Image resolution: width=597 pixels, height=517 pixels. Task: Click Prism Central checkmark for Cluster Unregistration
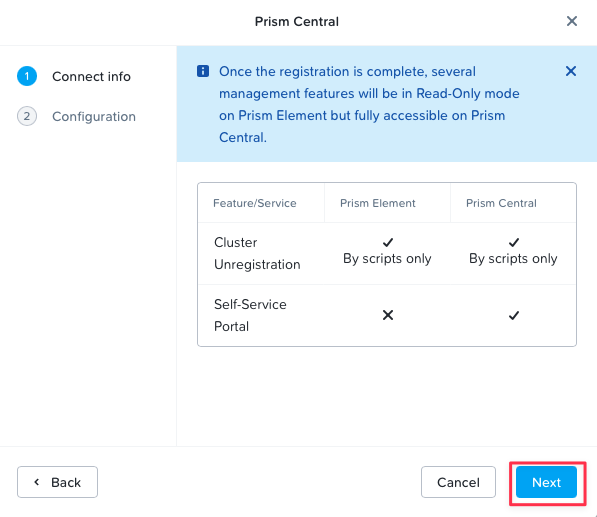514,242
